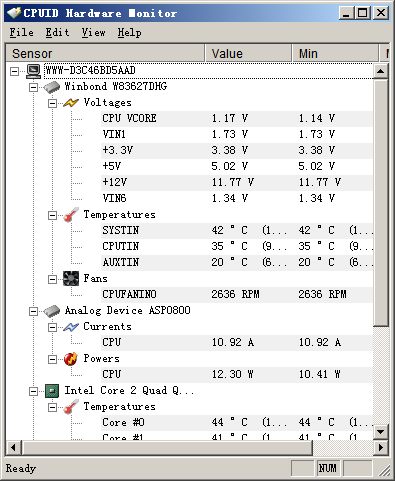
Task: Click the 12.30 W CPU power value
Action: pyautogui.click(x=233, y=374)
